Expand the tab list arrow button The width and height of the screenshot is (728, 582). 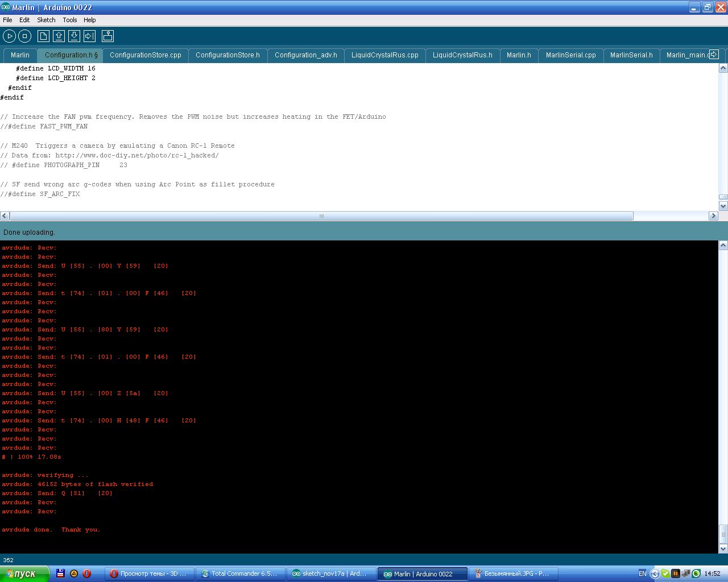[714, 55]
